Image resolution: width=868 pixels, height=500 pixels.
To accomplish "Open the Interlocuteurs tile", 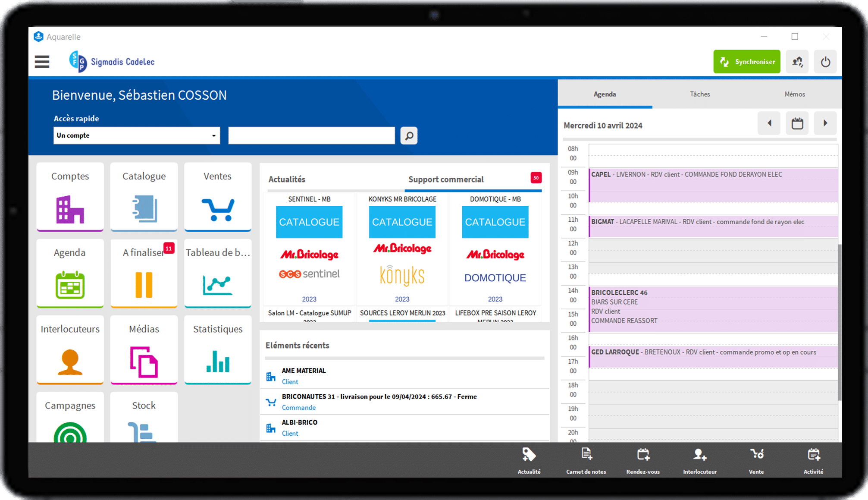I will 70,349.
